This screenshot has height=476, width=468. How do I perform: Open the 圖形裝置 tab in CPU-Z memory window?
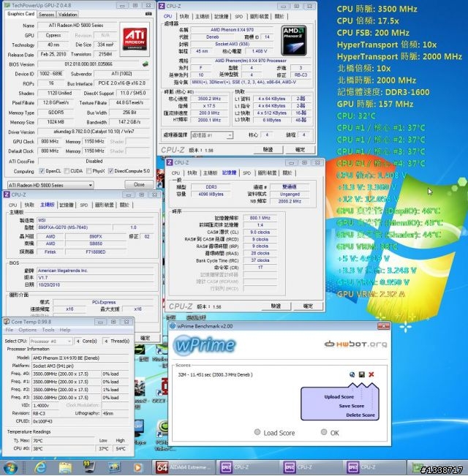pyautogui.click(x=267, y=173)
